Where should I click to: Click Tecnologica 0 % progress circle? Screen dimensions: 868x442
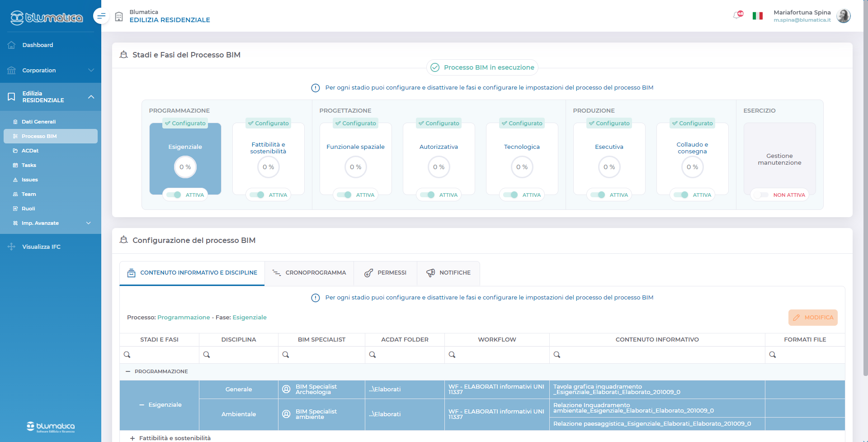[x=522, y=167]
